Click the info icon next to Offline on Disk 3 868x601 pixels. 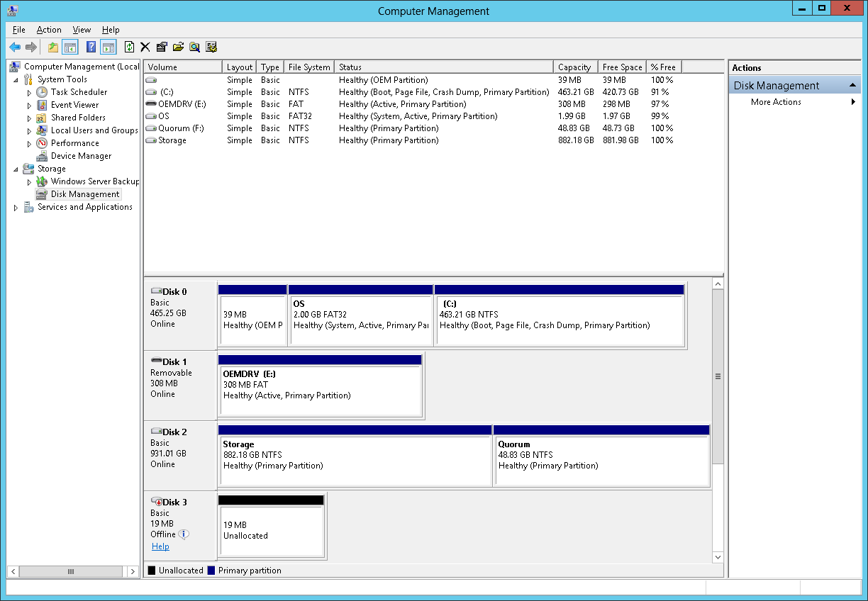tap(184, 534)
